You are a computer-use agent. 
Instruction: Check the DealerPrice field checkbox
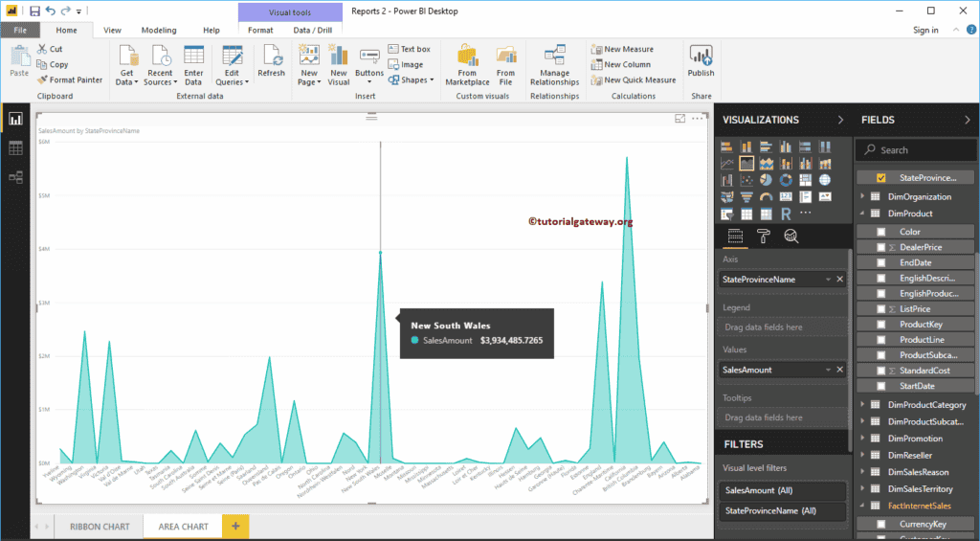pyautogui.click(x=881, y=247)
